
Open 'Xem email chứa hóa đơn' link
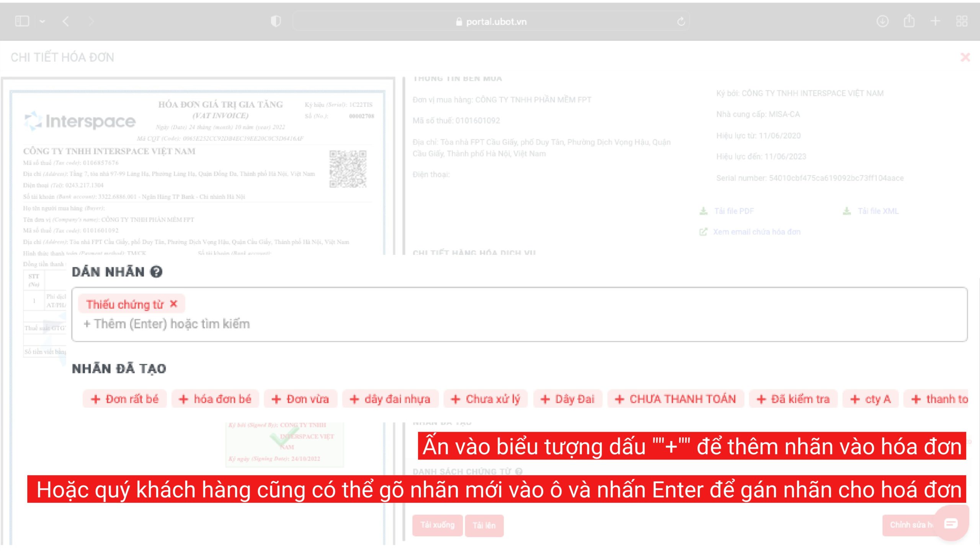[x=756, y=232]
